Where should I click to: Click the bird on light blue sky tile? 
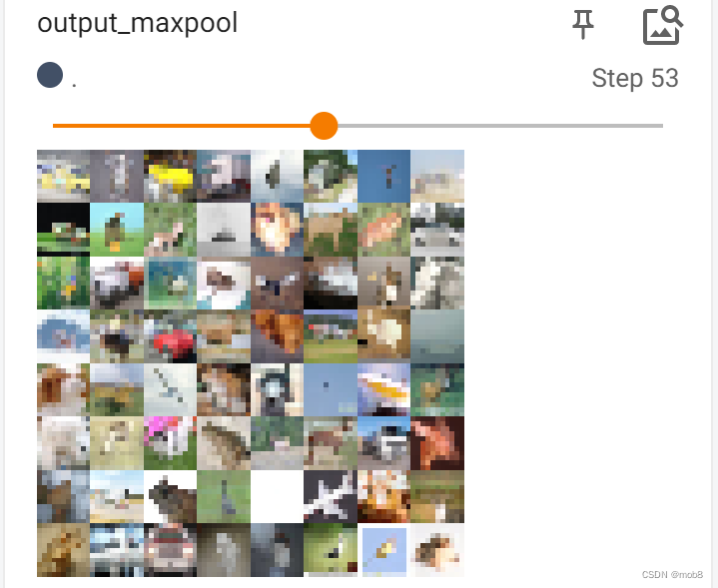pyautogui.click(x=117, y=230)
